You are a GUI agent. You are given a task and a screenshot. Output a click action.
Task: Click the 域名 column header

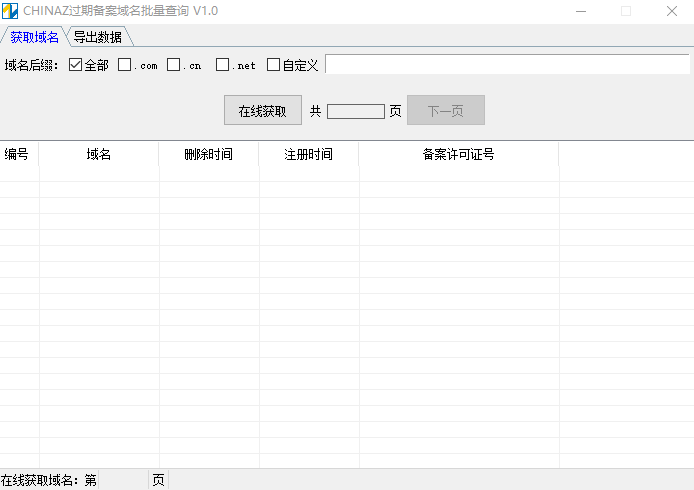click(x=99, y=155)
